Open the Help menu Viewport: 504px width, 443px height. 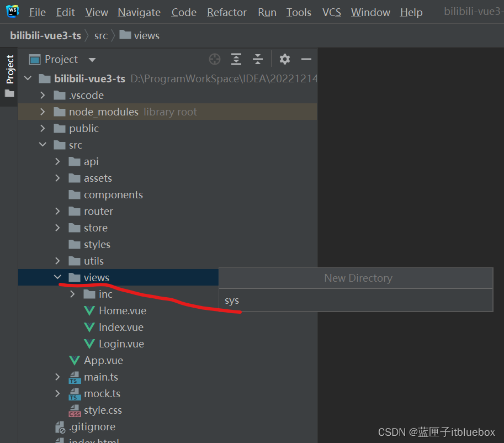tap(411, 13)
